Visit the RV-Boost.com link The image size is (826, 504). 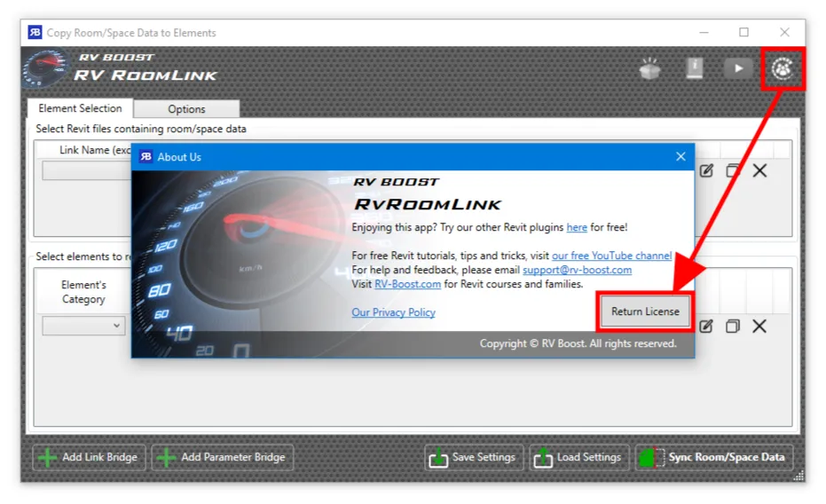(x=407, y=284)
